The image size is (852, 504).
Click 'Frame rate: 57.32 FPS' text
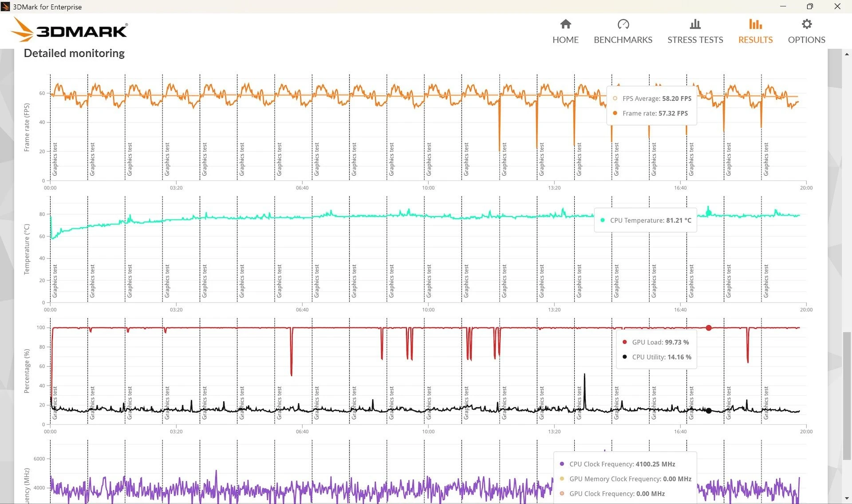coord(655,113)
